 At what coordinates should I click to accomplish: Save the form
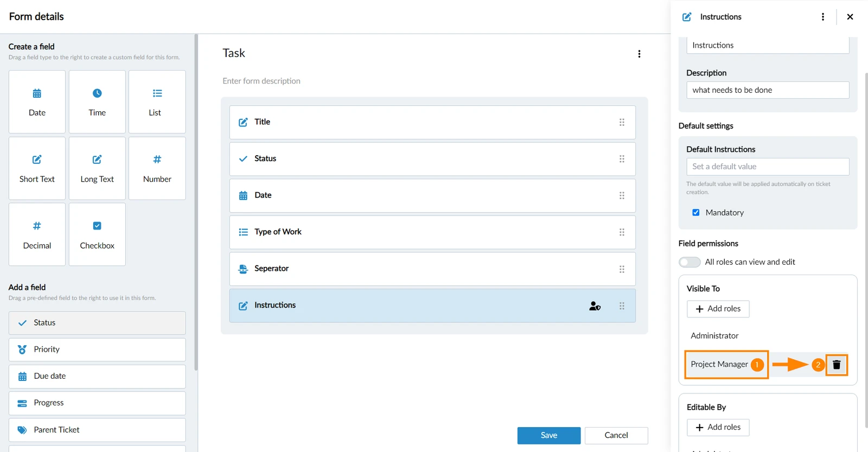549,436
